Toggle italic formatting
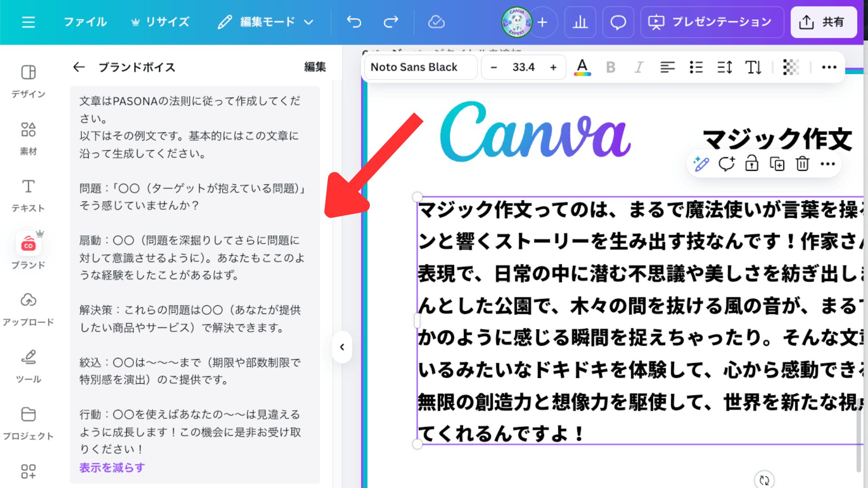This screenshot has height=488, width=868. point(638,67)
